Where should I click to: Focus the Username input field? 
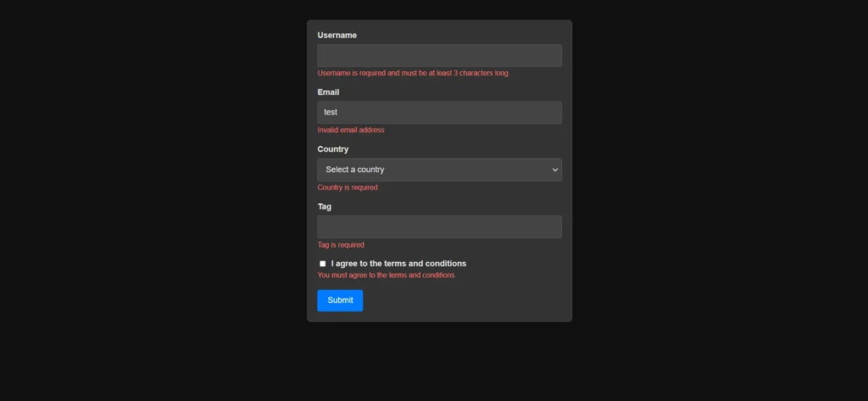tap(439, 56)
